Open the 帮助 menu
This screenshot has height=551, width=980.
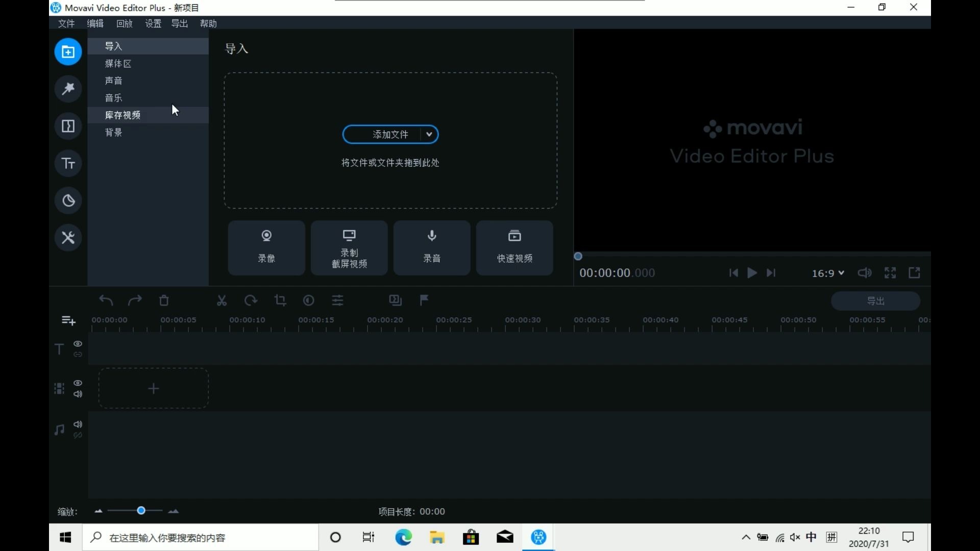tap(208, 23)
